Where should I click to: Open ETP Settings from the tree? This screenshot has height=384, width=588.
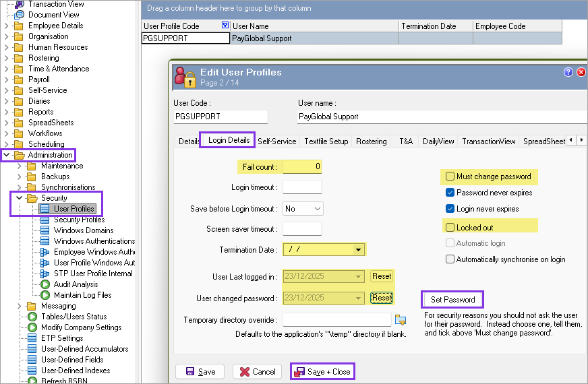tap(62, 338)
